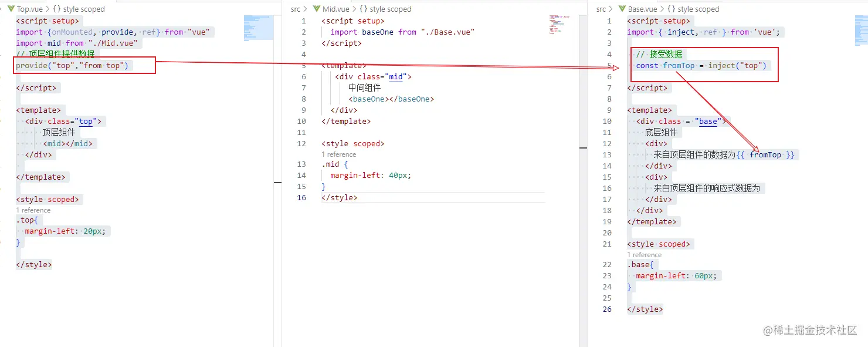Click the provide("top","from top") code line
Screen dimensions: 868x347
72,65
